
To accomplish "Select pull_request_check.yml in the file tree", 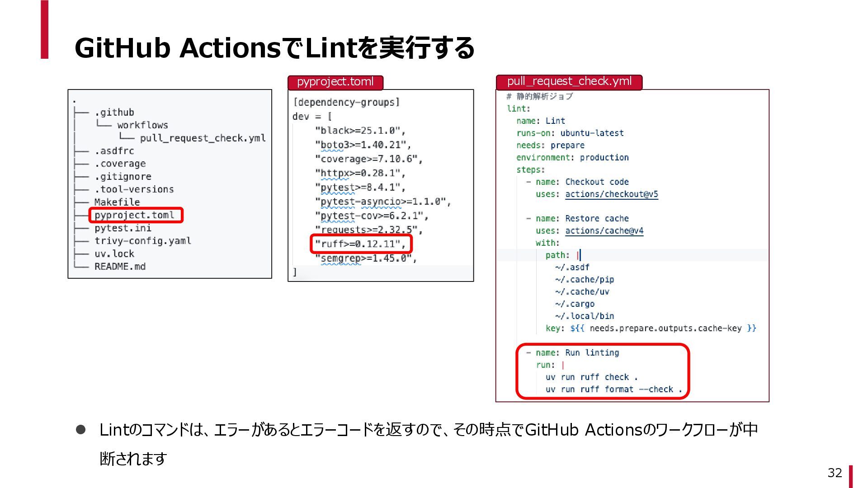I will (x=203, y=138).
